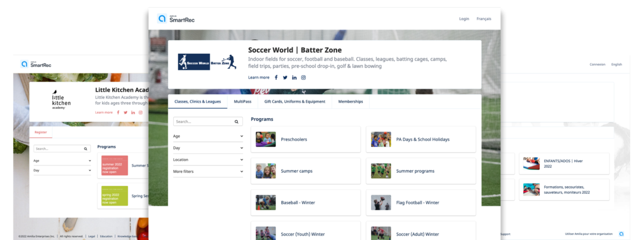644x240 pixels.
Task: Switch to the MultiPass tab
Action: click(x=243, y=101)
